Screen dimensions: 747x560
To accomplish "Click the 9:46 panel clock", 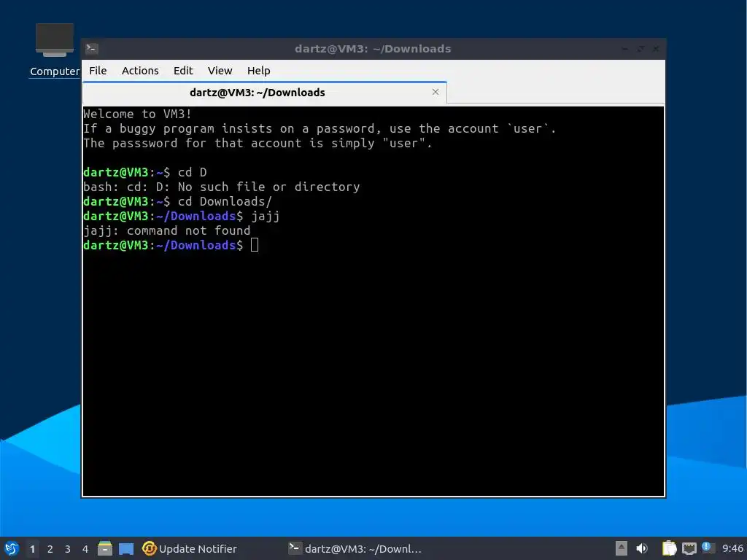I will 732,548.
